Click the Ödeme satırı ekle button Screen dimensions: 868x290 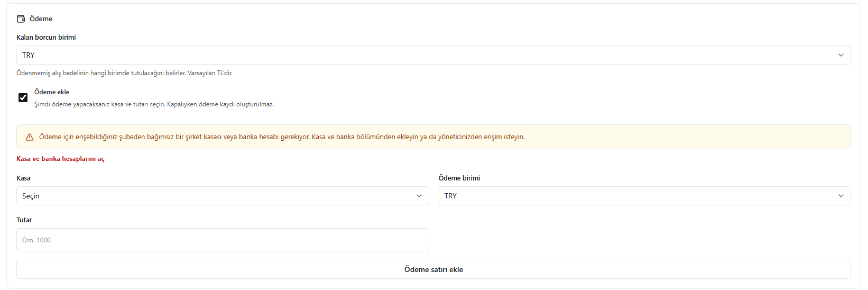point(433,269)
